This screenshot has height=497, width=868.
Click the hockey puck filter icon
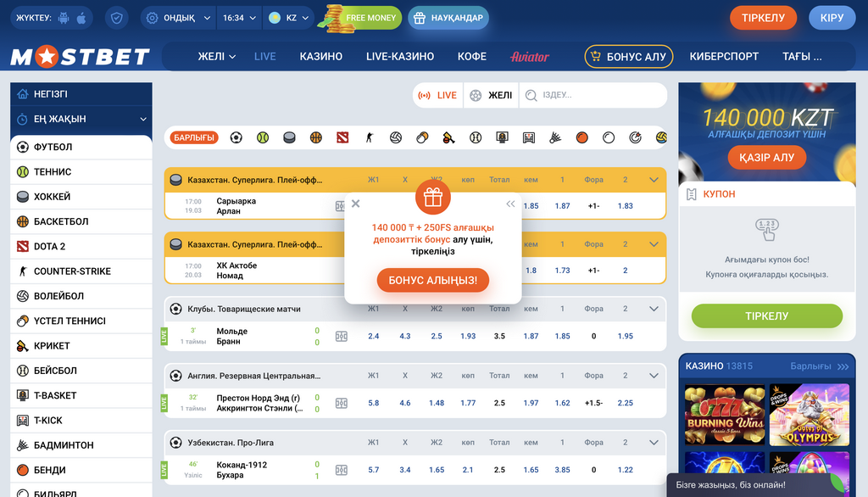point(288,136)
